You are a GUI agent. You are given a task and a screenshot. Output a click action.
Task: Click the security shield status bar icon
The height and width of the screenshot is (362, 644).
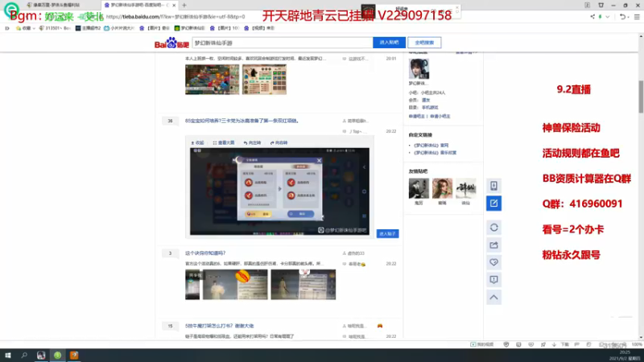coord(506,345)
